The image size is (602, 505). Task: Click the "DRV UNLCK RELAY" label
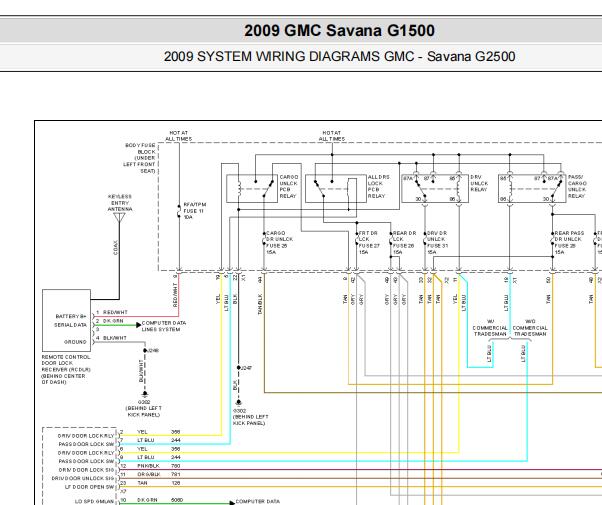coord(479,183)
